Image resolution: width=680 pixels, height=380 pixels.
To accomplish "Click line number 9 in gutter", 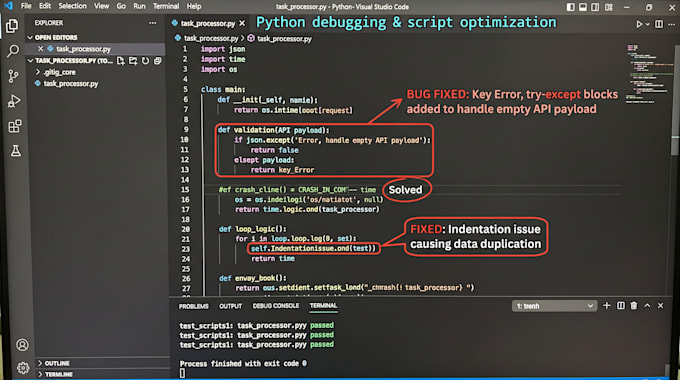I will [186, 129].
